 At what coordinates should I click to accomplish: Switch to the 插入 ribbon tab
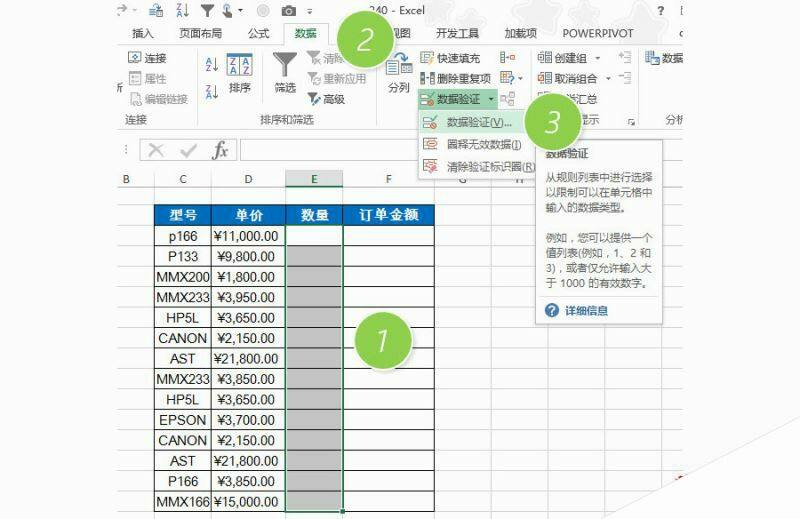[x=142, y=33]
